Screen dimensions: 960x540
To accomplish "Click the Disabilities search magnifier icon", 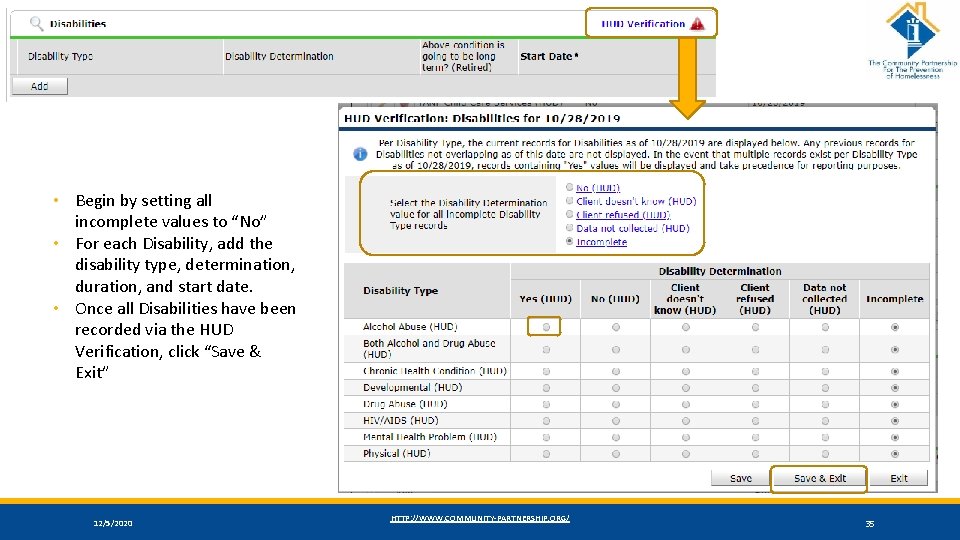I will pyautogui.click(x=36, y=23).
